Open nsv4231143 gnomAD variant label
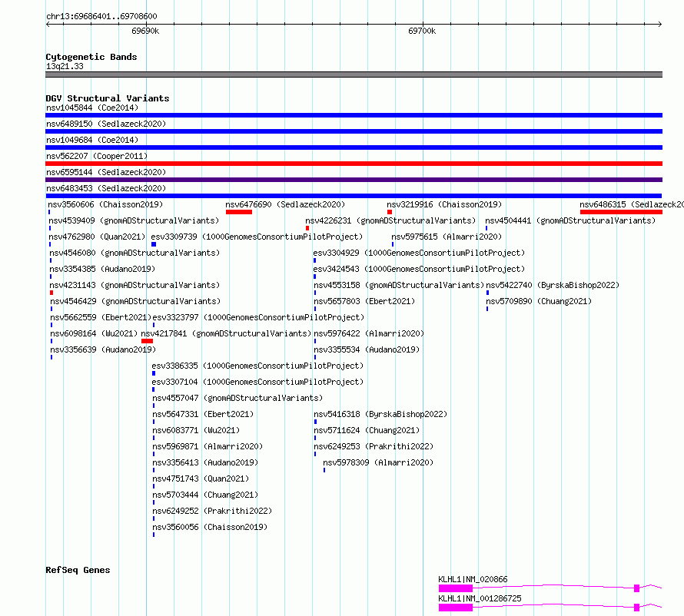The width and height of the screenshot is (684, 616). pos(134,285)
